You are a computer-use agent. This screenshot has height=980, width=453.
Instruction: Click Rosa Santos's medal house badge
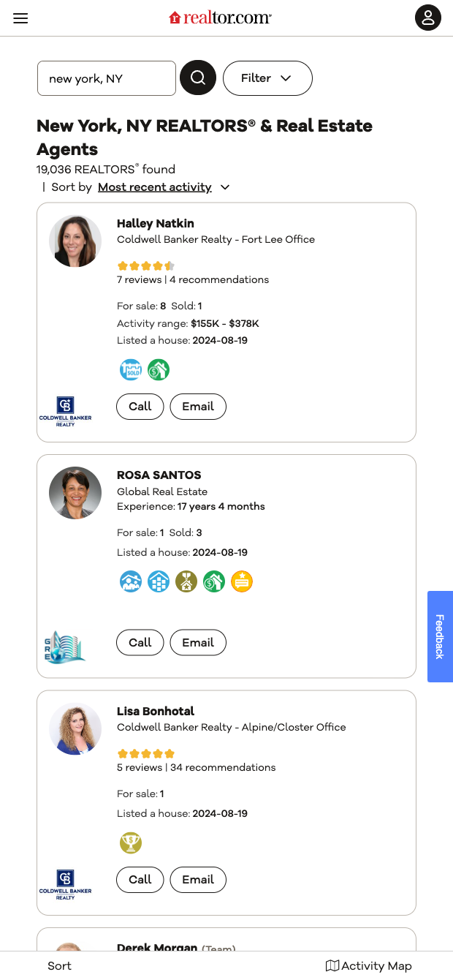coord(186,581)
